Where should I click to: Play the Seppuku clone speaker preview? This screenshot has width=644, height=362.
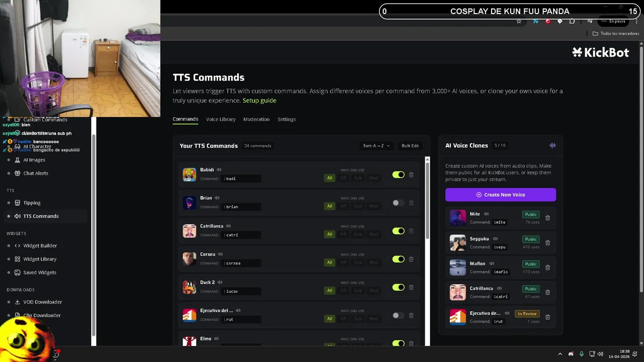pyautogui.click(x=495, y=239)
